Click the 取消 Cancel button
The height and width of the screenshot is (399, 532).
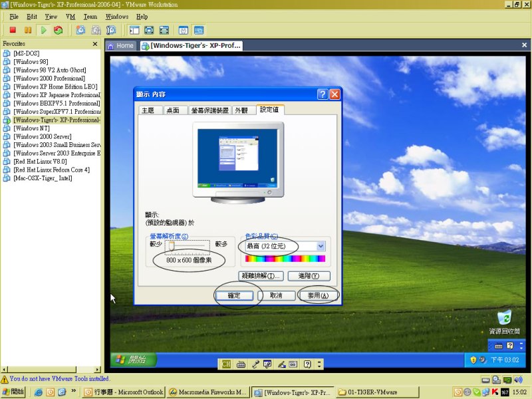276,295
